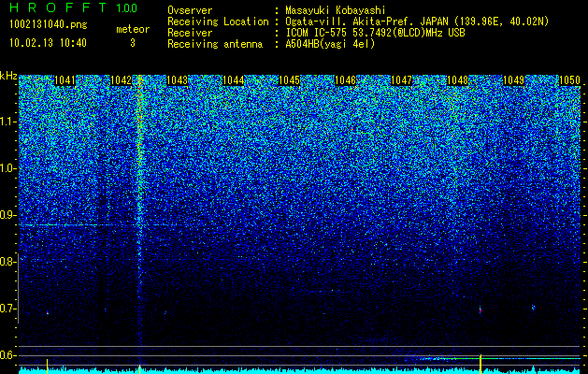Click the 0.8 kHz axis label

pos(7,262)
